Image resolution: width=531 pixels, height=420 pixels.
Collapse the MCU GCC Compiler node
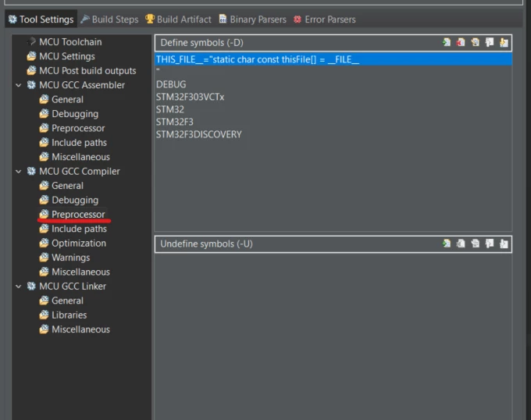19,171
